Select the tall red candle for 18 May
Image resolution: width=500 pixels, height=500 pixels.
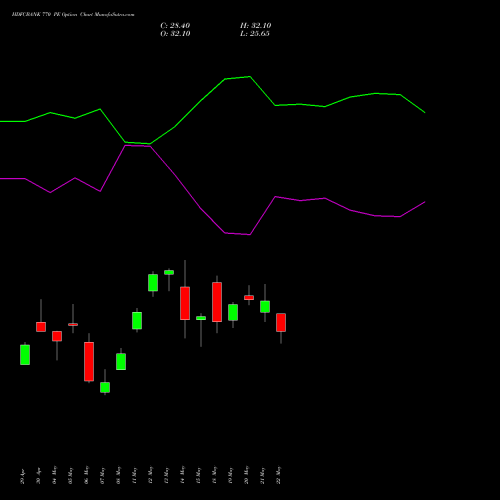point(217,302)
